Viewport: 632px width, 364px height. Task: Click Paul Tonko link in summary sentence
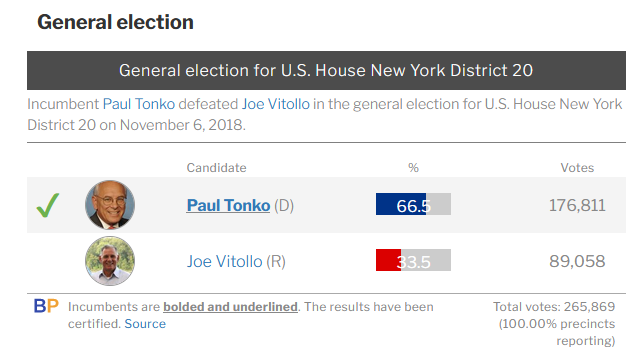click(x=139, y=104)
